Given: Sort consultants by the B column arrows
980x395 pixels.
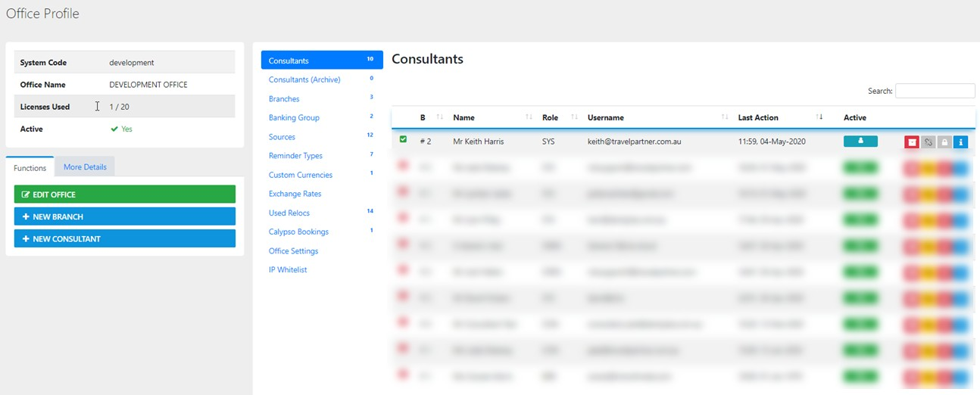Looking at the screenshot, I should (x=440, y=117).
